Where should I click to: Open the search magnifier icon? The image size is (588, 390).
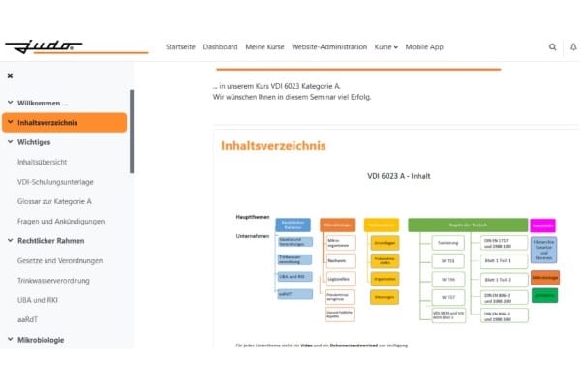(553, 46)
